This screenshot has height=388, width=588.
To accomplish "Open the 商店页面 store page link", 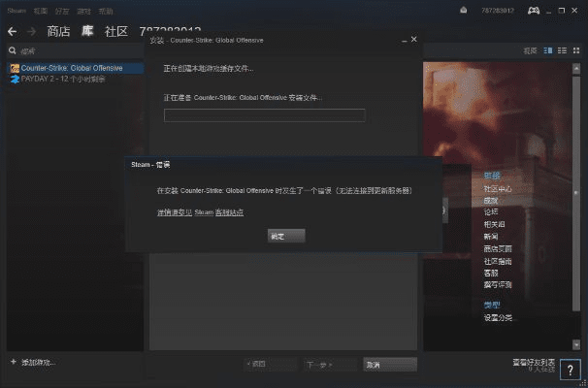I will coord(498,249).
